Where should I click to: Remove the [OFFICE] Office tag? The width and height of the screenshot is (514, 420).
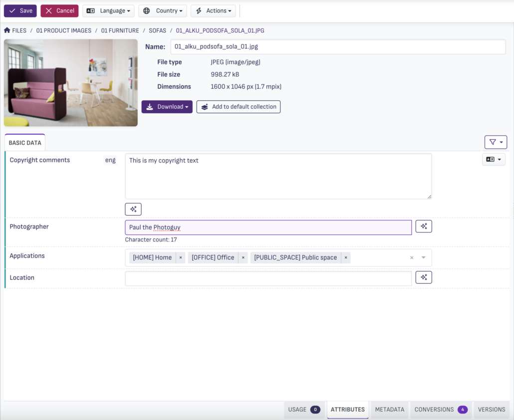coord(243,257)
